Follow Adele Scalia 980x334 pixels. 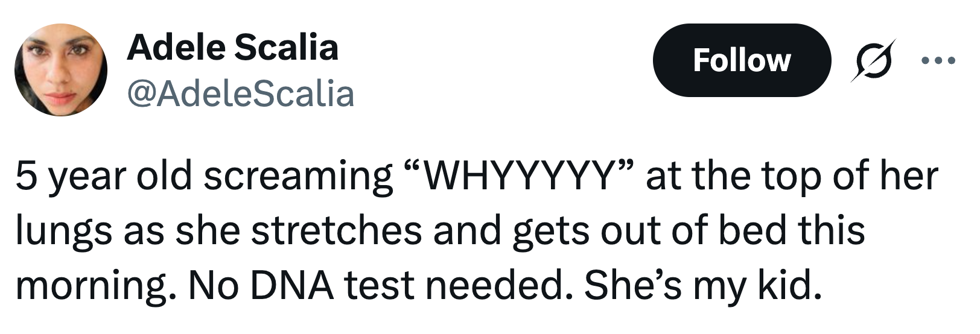click(742, 60)
